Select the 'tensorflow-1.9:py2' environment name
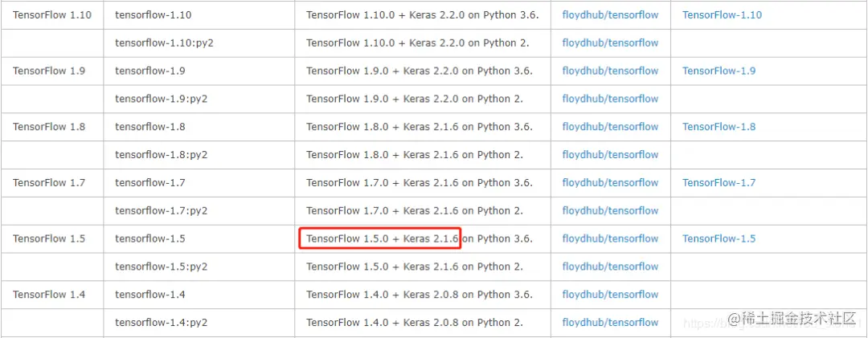Viewport: 868px width, 338px height. (161, 99)
